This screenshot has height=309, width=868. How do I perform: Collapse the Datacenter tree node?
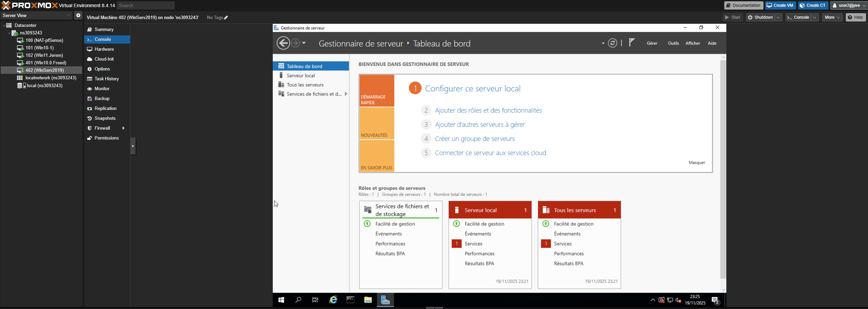point(4,26)
